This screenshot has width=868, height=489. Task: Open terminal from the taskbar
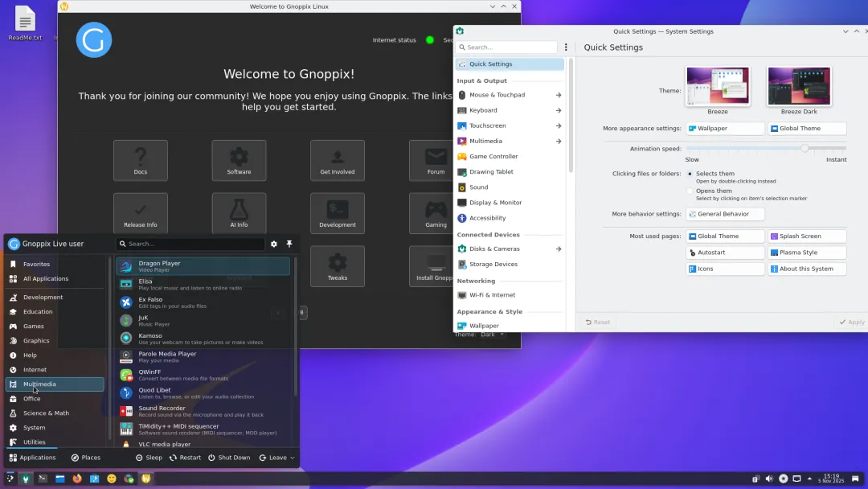(x=43, y=479)
